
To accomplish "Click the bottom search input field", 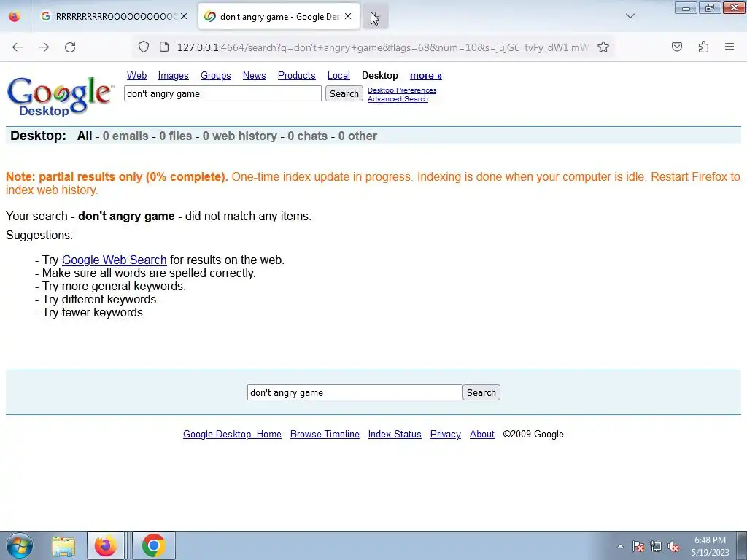I will tap(355, 392).
